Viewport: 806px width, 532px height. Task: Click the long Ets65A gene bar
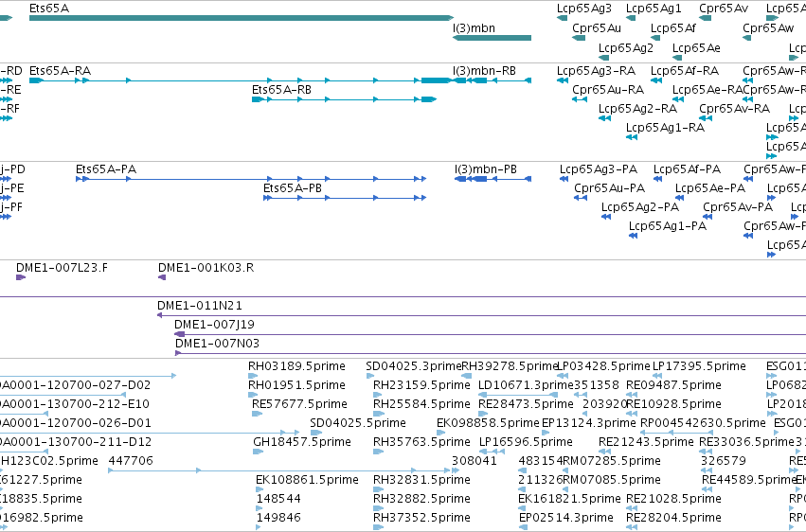coord(242,18)
